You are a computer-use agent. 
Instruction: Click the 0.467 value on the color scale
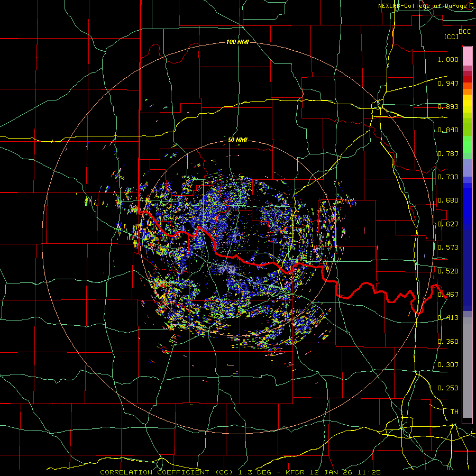point(448,295)
